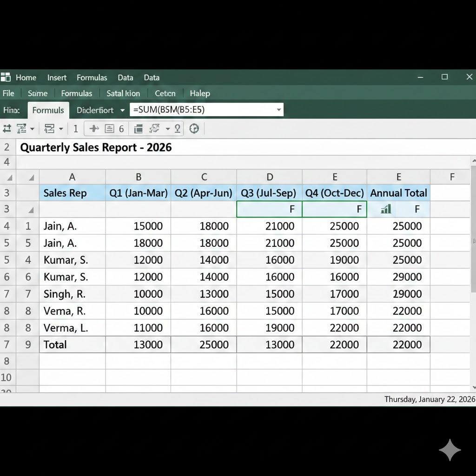Click the Halep menu item
This screenshot has height=476, width=476.
[x=200, y=93]
